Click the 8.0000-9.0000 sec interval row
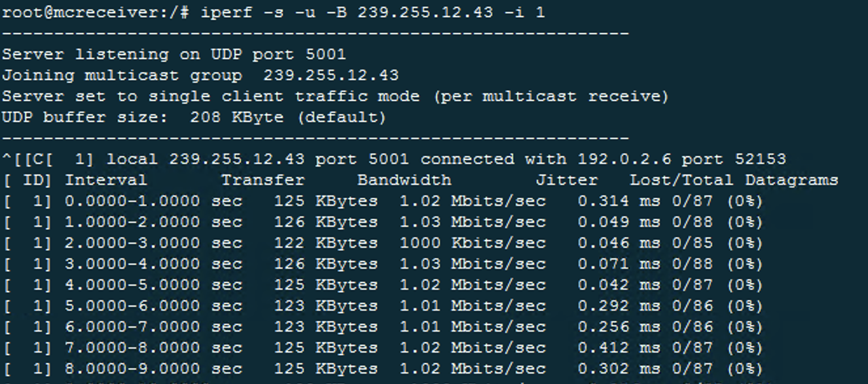 (x=153, y=369)
